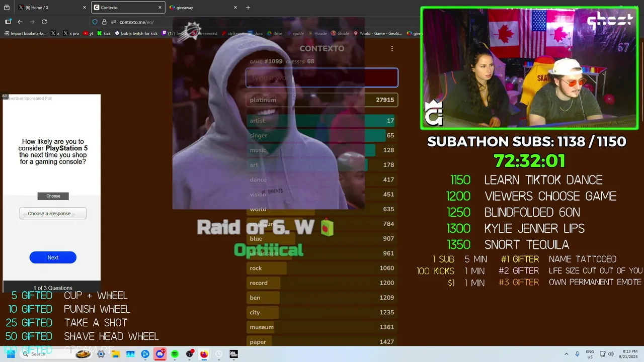Reload the Contexto page
The image size is (644, 362).
tap(44, 22)
